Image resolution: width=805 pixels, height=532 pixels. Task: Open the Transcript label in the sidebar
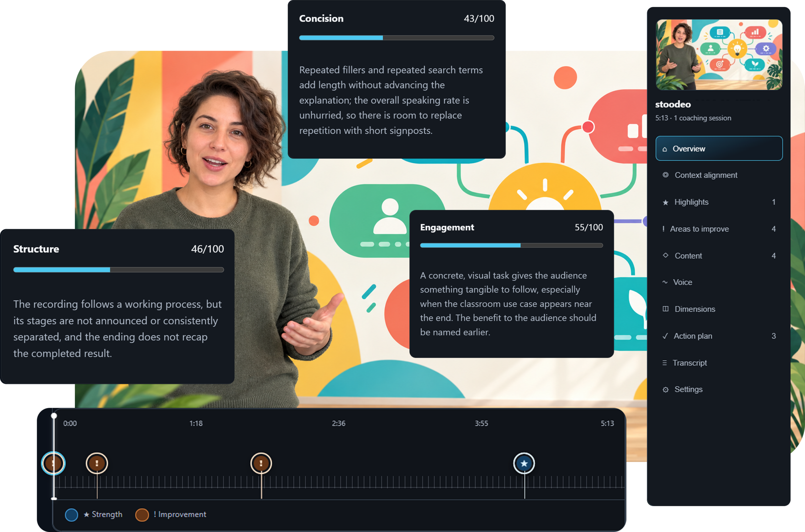[x=690, y=363]
